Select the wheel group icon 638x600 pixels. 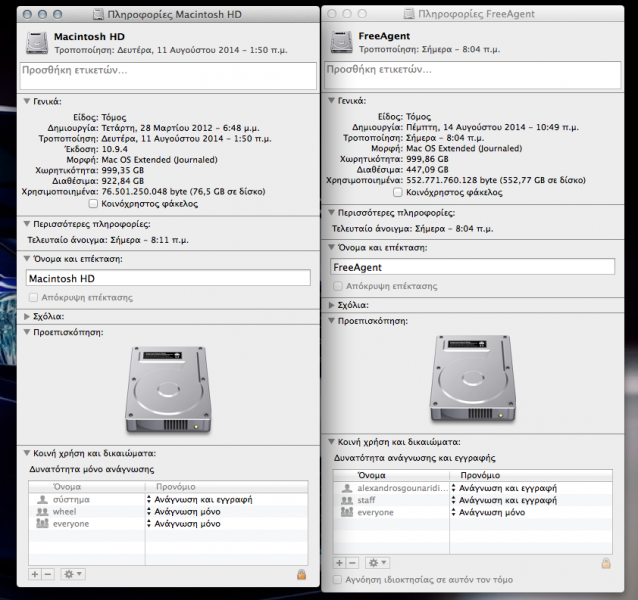pos(42,512)
